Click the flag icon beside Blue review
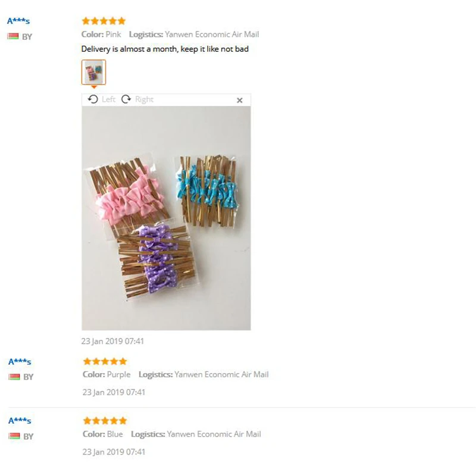 (14, 436)
